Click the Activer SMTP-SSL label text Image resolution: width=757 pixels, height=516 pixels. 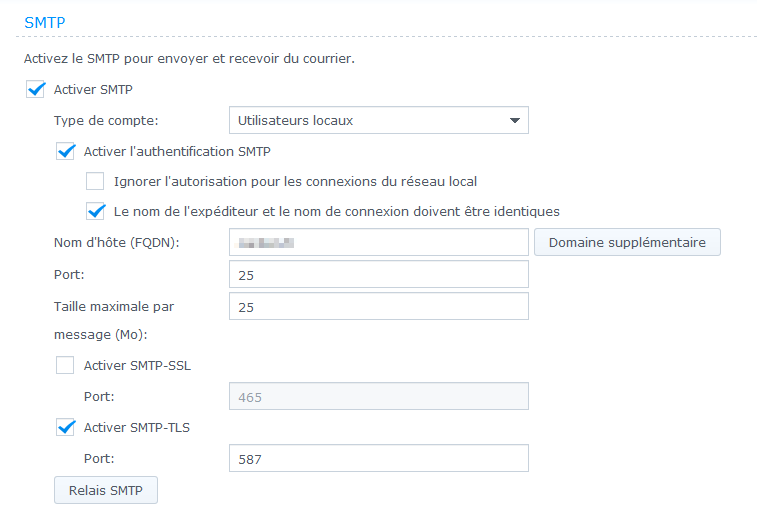137,365
